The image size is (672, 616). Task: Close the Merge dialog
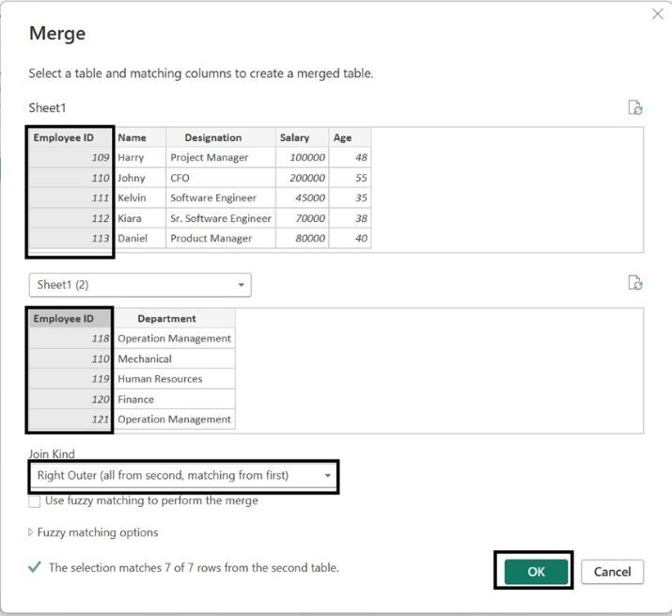[658, 14]
